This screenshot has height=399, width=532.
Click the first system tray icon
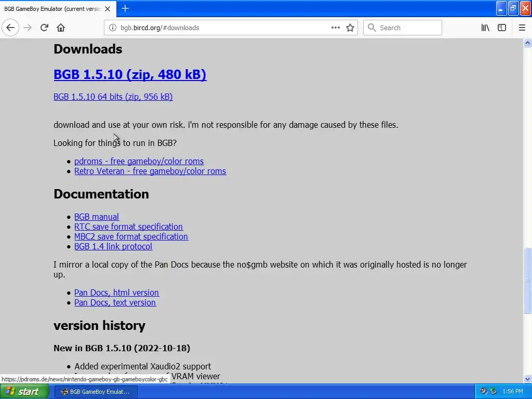484,392
